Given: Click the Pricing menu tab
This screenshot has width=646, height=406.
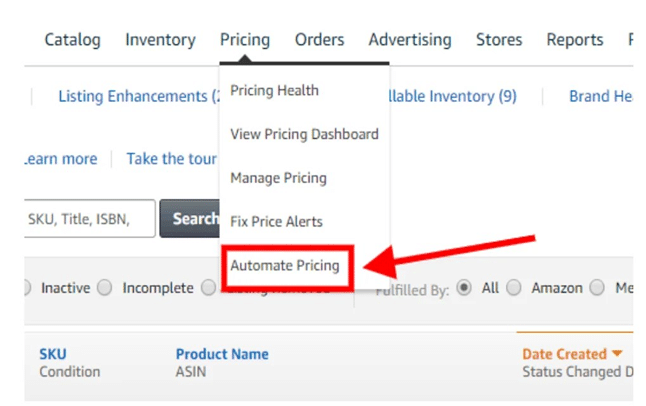Looking at the screenshot, I should (x=245, y=40).
